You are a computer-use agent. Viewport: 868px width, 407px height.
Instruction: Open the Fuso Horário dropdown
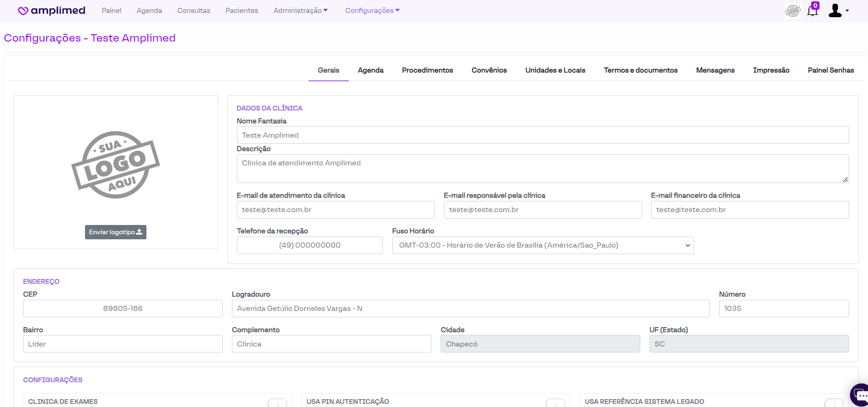tap(542, 245)
